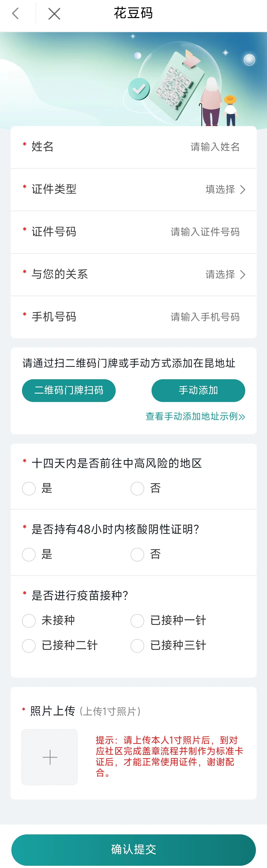
Task: Tap the back arrow icon
Action: coord(16,14)
